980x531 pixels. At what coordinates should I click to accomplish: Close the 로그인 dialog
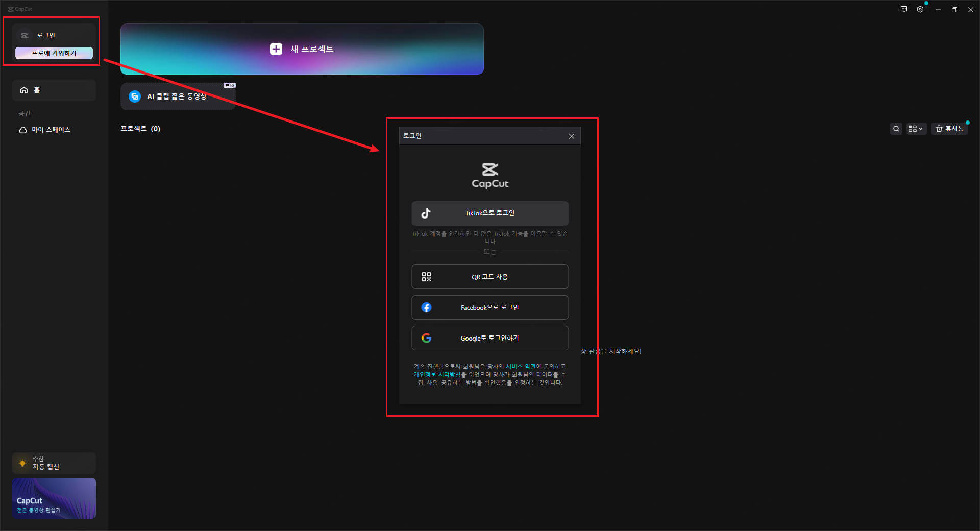572,136
